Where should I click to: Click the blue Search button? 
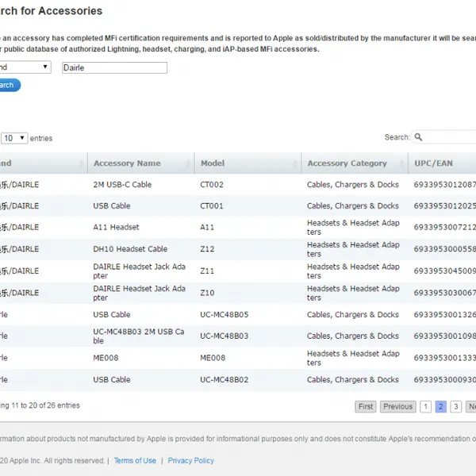click(10, 85)
